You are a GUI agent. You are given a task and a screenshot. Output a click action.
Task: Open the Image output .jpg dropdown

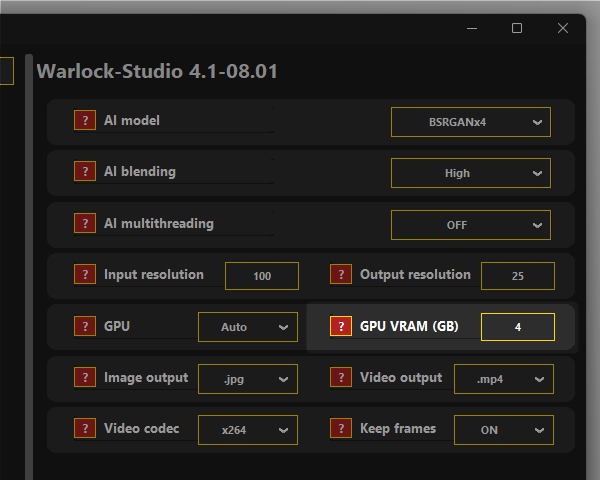[x=248, y=379]
